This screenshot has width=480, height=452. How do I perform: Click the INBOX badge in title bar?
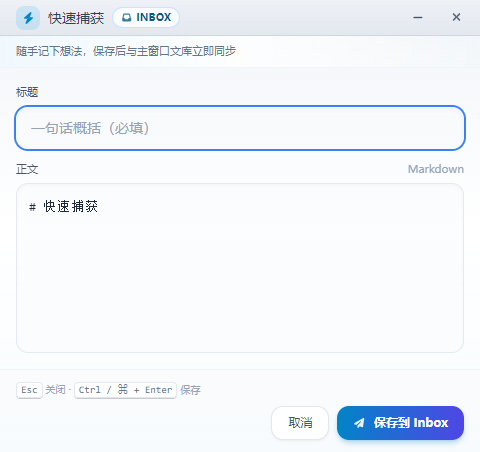tap(146, 17)
